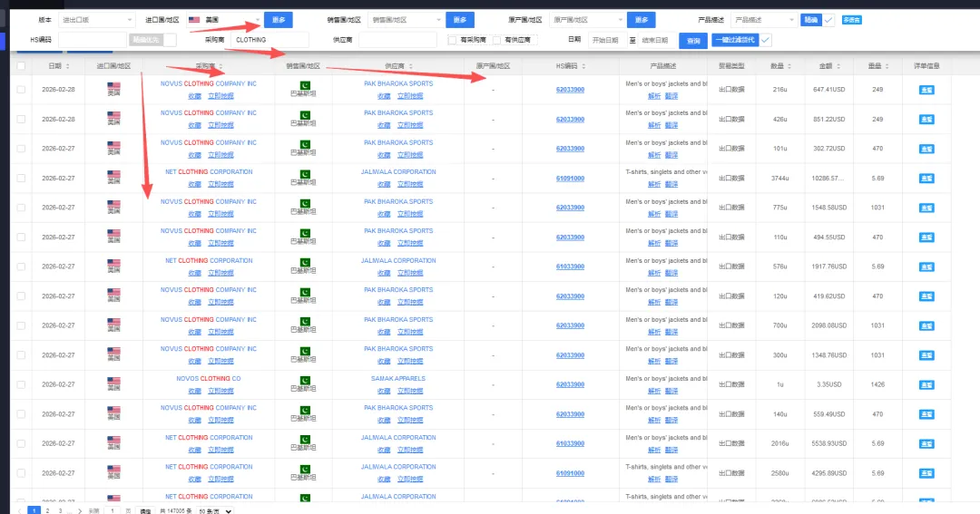Tick the checkbox of the 1u row
Screen dimensions: 980x514
pyautogui.click(x=21, y=384)
